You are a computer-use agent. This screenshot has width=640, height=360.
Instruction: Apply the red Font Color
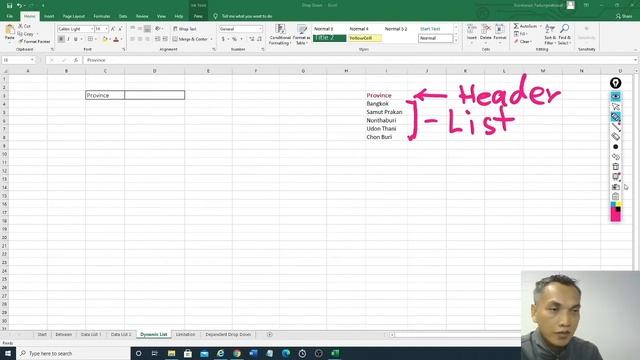[116, 39]
